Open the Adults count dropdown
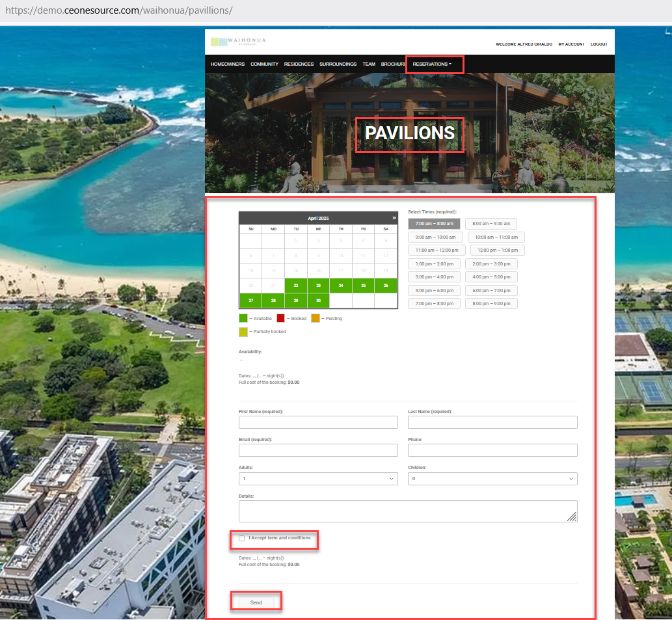672x620 pixels. click(318, 479)
